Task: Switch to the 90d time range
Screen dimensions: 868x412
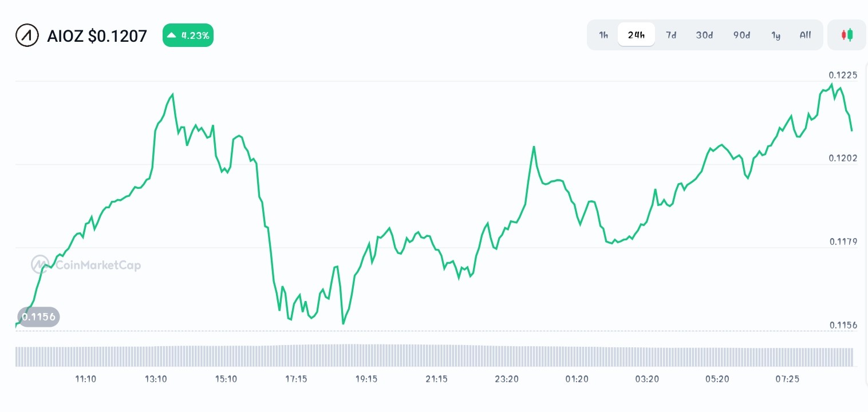Action: [x=741, y=35]
